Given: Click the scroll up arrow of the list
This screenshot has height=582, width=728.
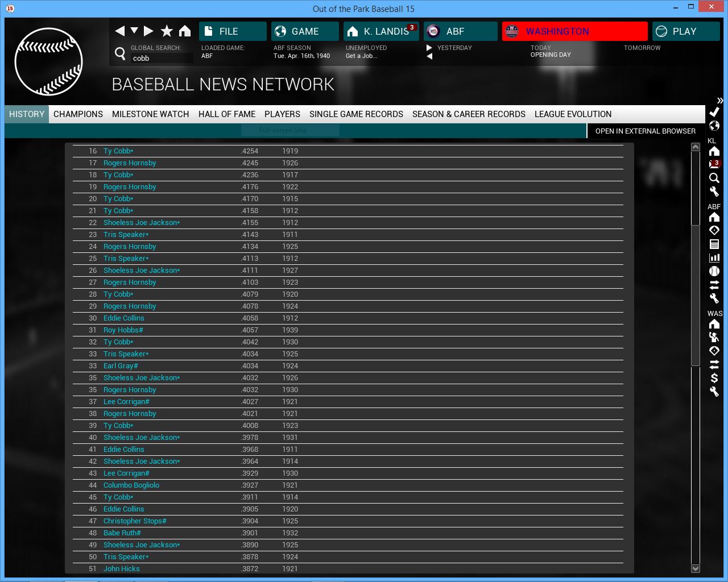Looking at the screenshot, I should click(695, 147).
